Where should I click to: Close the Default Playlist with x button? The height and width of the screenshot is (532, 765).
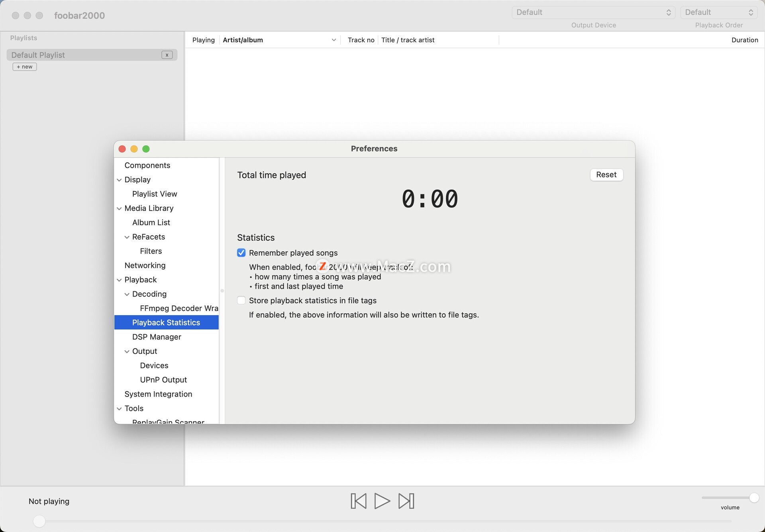167,55
